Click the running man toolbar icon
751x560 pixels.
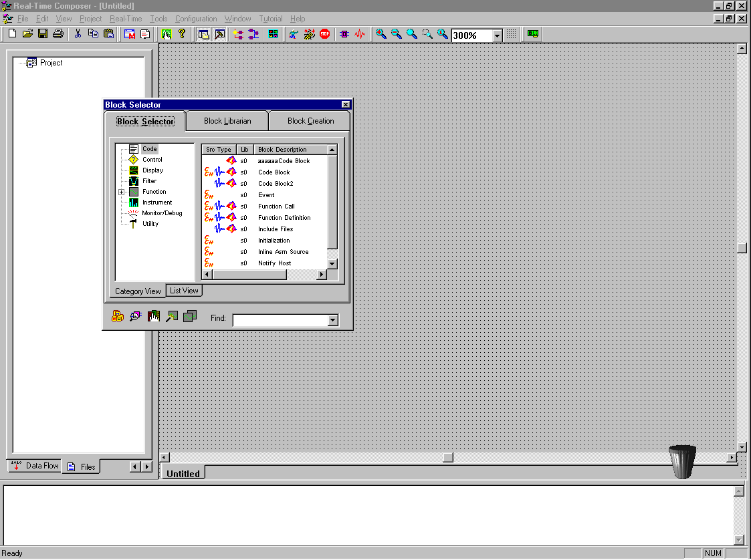tap(294, 34)
